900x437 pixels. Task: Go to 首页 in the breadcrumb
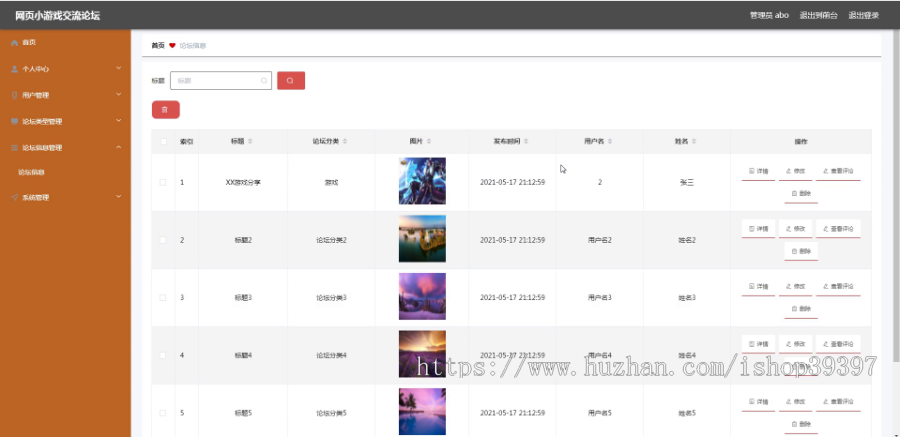(x=158, y=45)
